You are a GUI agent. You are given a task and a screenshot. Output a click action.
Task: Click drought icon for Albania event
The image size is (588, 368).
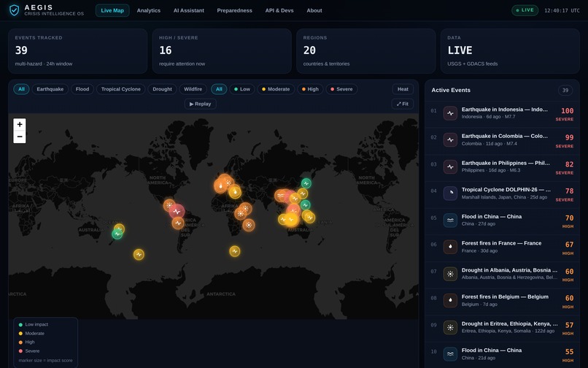click(x=450, y=274)
